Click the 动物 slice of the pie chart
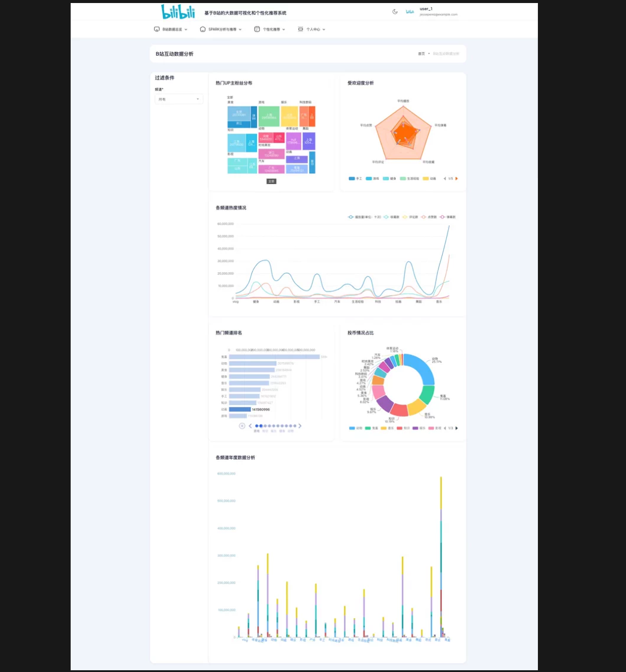 pos(424,367)
